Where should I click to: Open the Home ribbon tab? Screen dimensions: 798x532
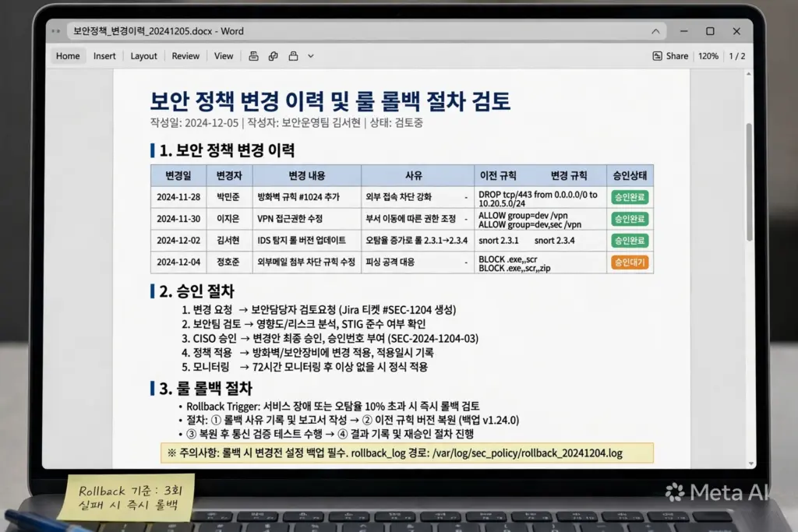68,56
